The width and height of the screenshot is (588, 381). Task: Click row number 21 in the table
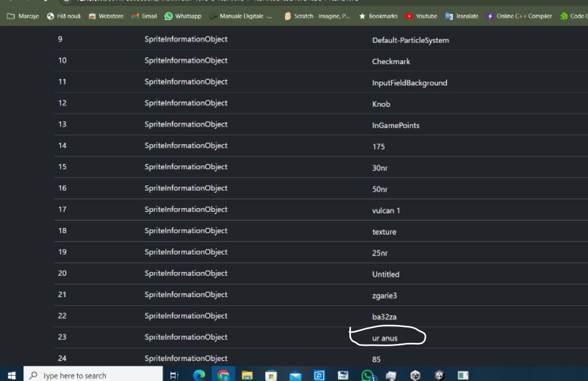(62, 295)
